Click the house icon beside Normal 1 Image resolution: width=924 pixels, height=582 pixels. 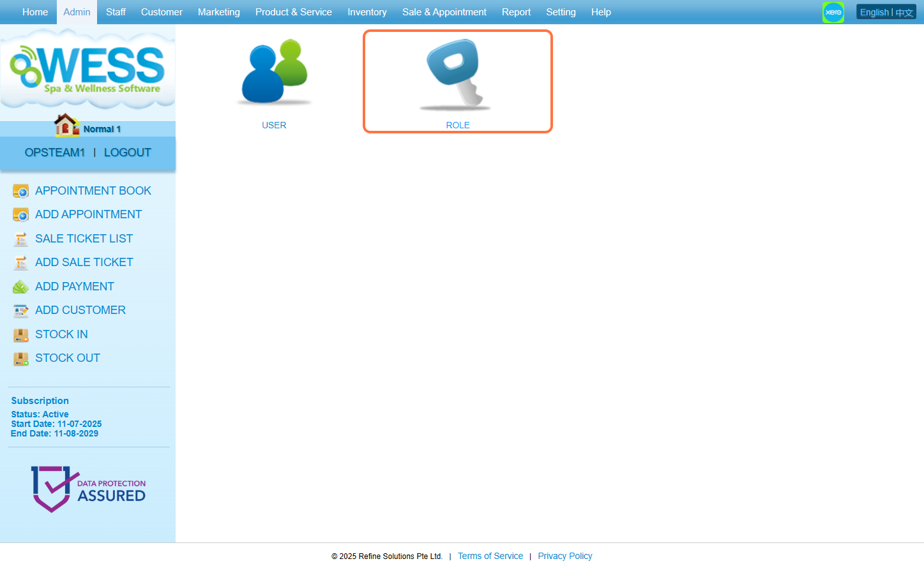(66, 125)
